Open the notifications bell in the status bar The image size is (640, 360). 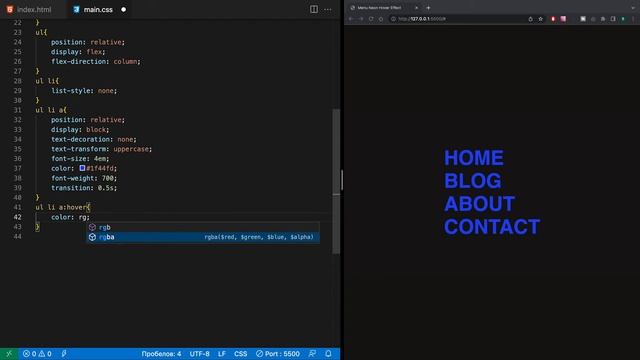click(328, 353)
